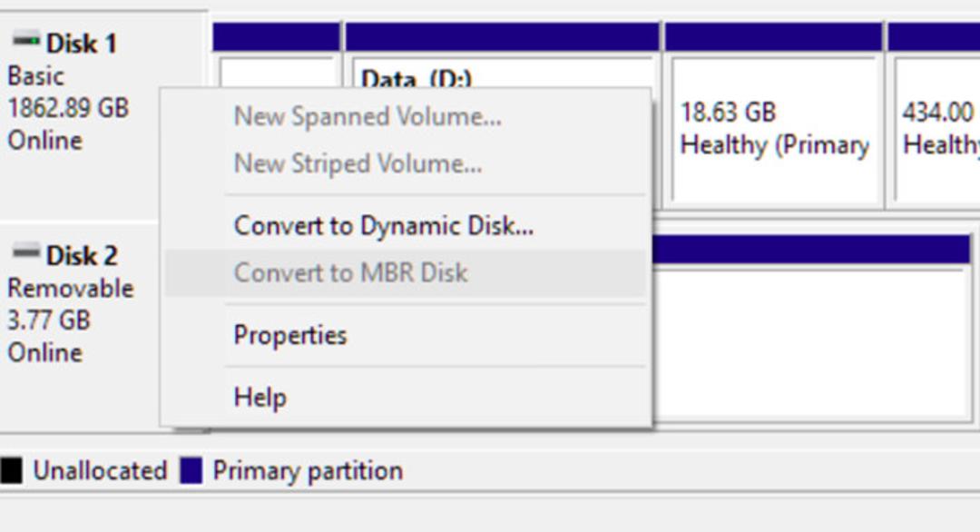Viewport: 980px width, 532px height.
Task: Select the 18.63 GB Healthy partition
Action: (774, 115)
